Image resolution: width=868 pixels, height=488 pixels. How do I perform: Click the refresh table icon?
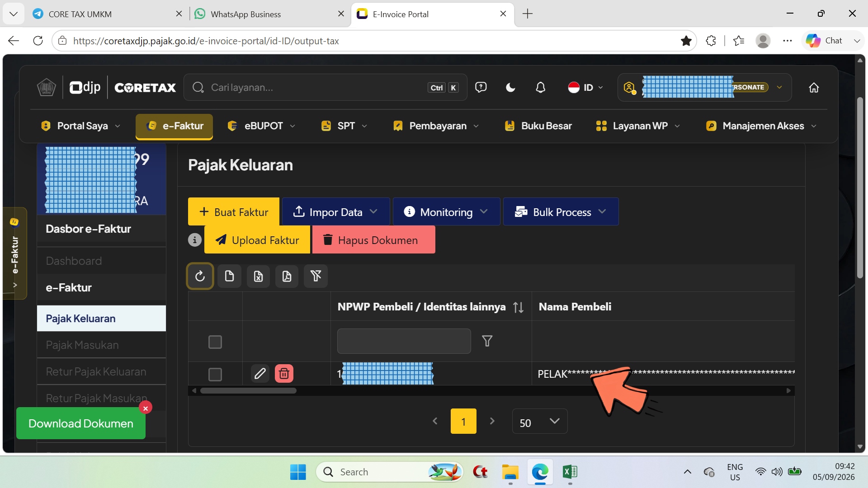tap(200, 276)
